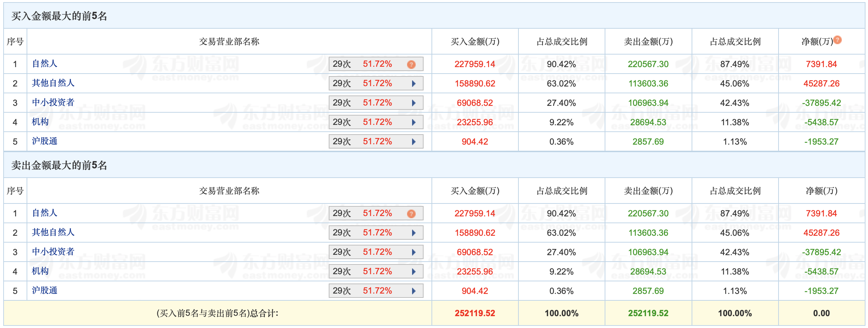Open 机构 link in sell table
Image resolution: width=868 pixels, height=328 pixels.
40,271
